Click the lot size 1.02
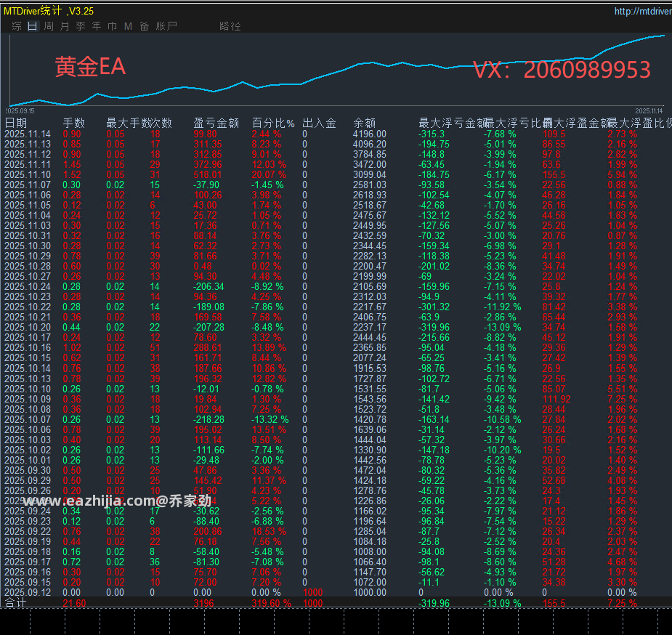Screen dimensions: 672x635 [72, 348]
